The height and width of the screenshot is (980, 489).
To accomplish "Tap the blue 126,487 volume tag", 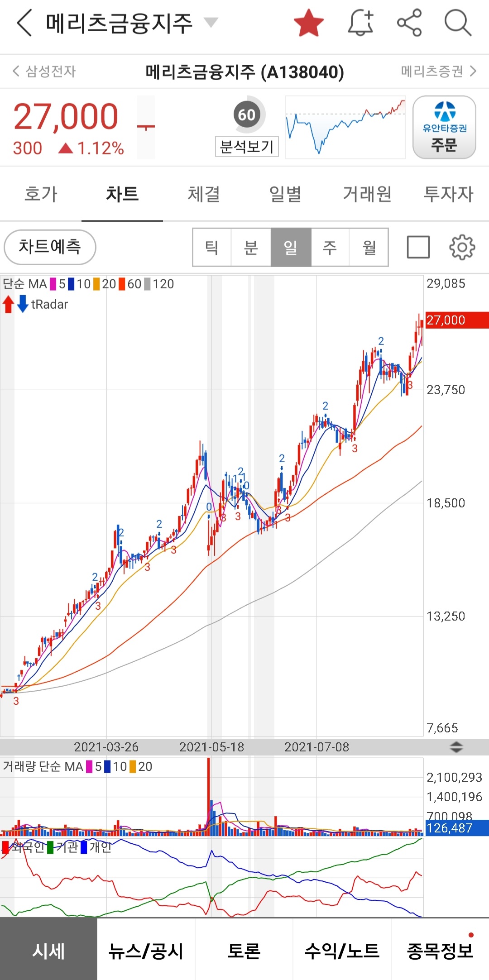I will [456, 828].
